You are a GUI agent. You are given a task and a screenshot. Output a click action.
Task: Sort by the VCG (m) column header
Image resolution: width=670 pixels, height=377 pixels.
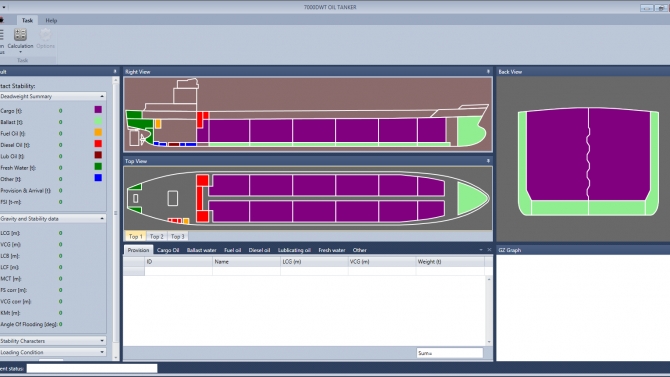click(382, 262)
